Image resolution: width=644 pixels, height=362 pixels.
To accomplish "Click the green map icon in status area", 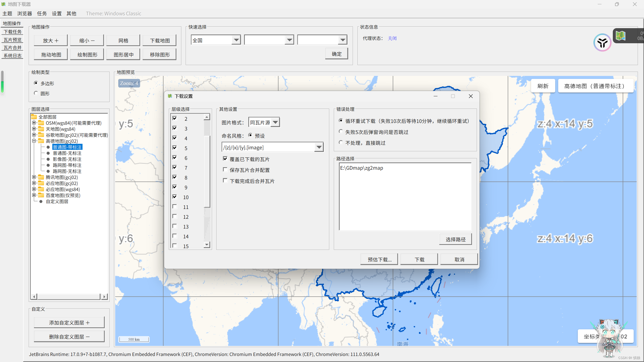I will [621, 36].
